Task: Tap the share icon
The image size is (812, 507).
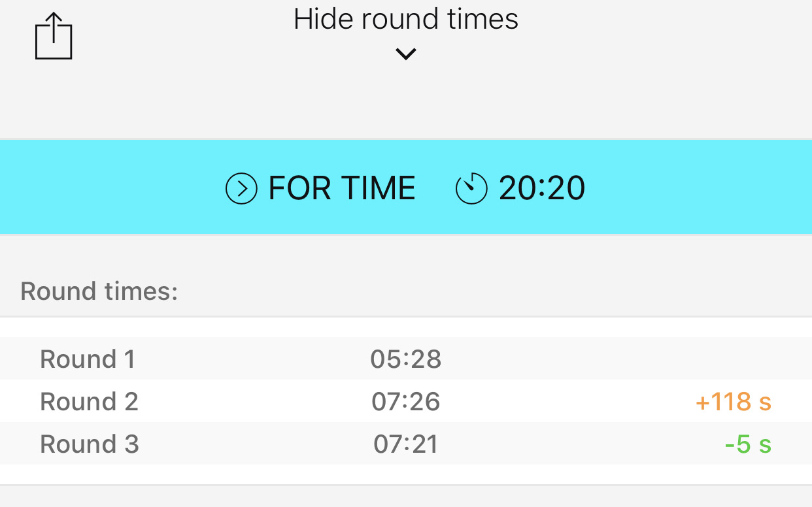Action: [53, 37]
